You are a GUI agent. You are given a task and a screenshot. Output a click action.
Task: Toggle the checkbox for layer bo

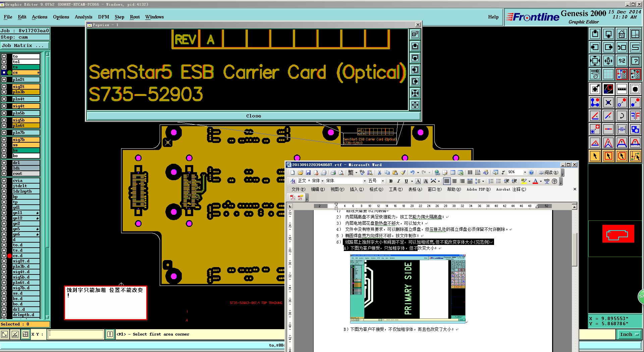click(4, 156)
